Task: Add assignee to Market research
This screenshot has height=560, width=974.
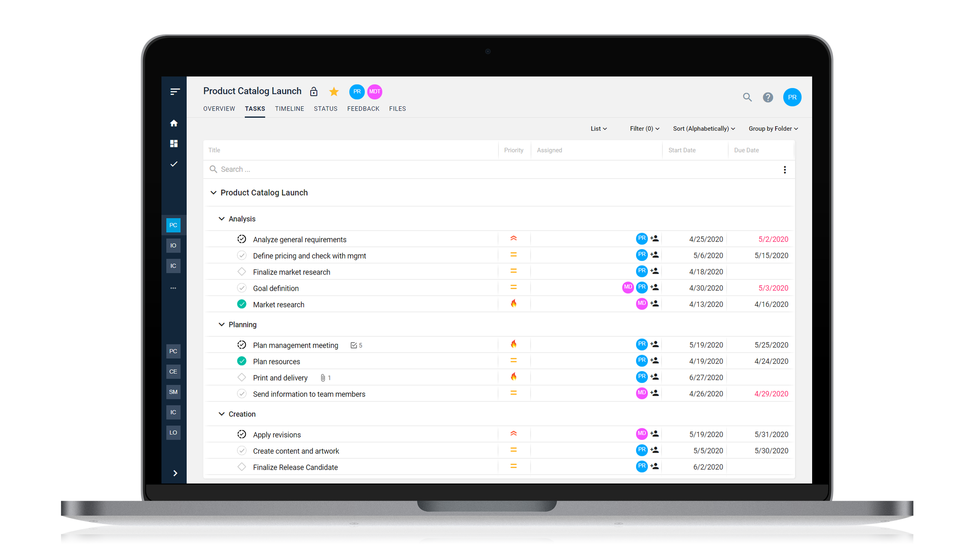Action: (654, 304)
